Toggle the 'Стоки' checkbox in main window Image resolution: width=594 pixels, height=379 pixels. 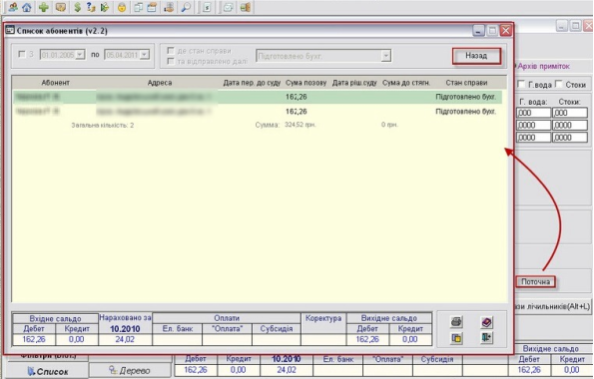(x=559, y=84)
